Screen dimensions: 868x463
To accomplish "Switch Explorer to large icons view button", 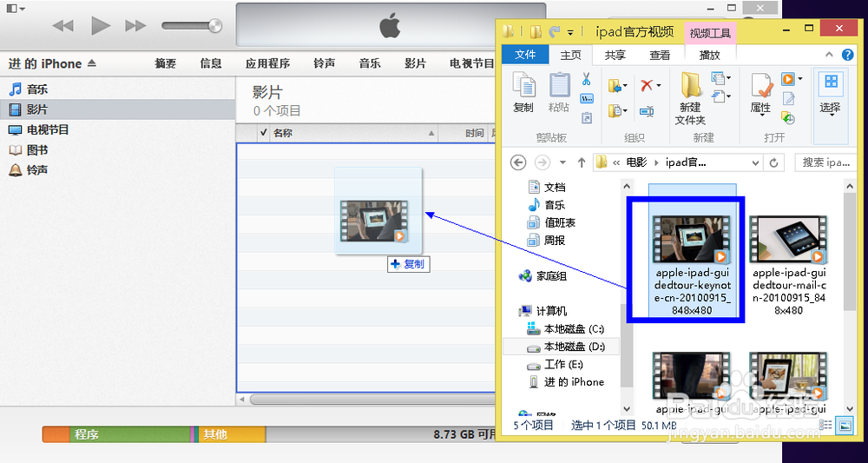I will 845,426.
